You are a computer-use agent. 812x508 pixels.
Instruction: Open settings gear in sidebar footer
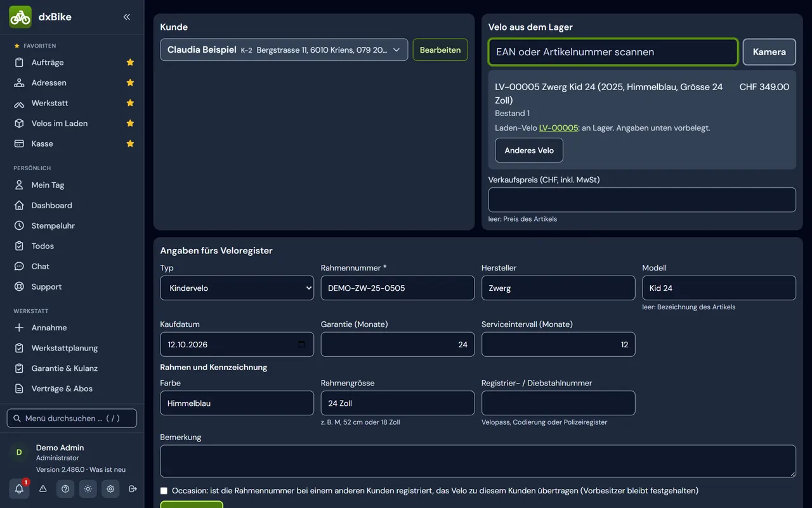pos(110,489)
